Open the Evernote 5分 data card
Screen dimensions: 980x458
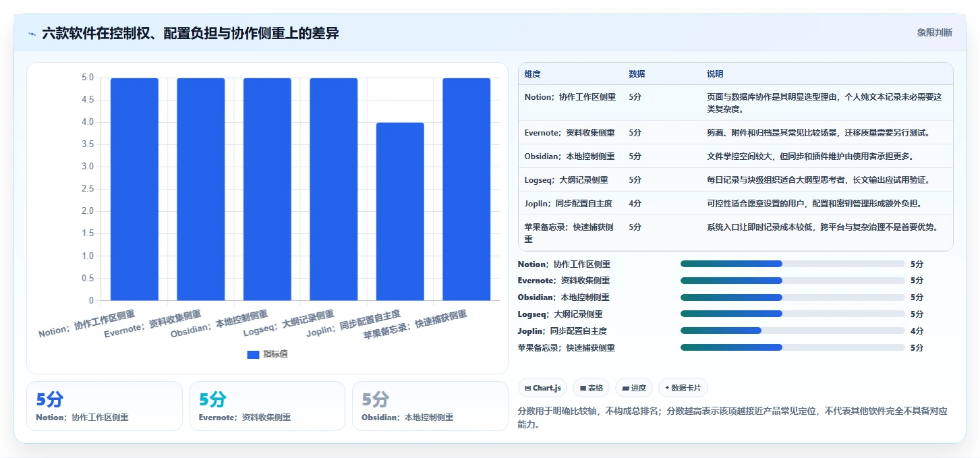pyautogui.click(x=267, y=406)
